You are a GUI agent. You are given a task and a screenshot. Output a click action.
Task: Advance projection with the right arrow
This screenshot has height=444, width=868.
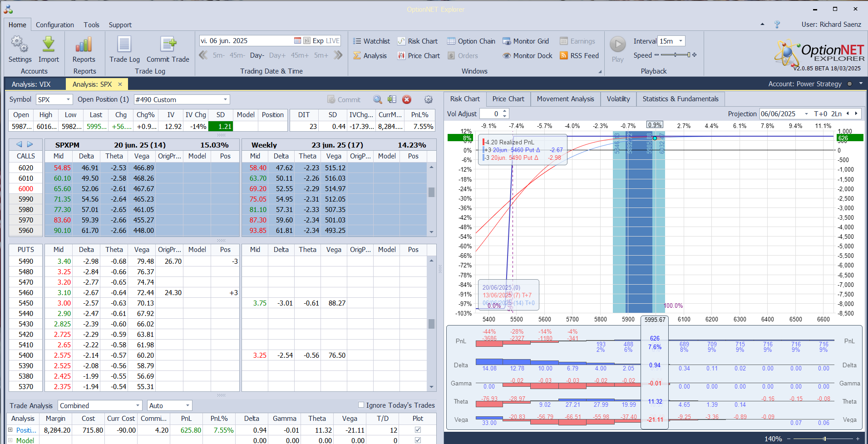pos(856,114)
